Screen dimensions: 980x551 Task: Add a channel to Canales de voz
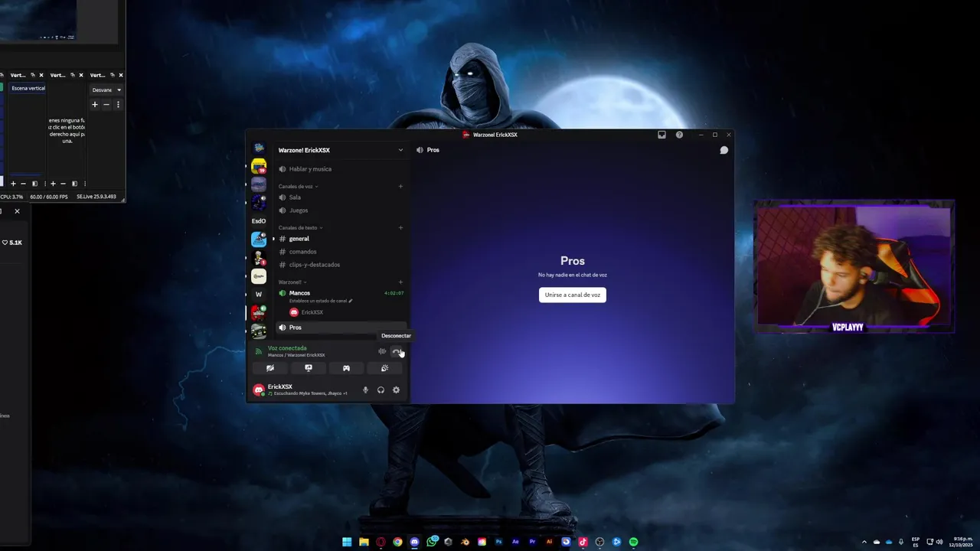[x=400, y=186]
